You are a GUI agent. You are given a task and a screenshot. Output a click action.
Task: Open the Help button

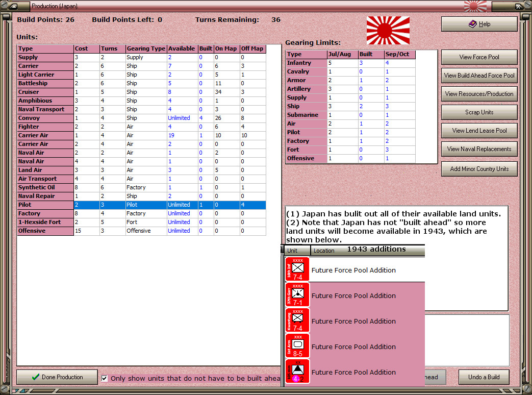pyautogui.click(x=479, y=24)
